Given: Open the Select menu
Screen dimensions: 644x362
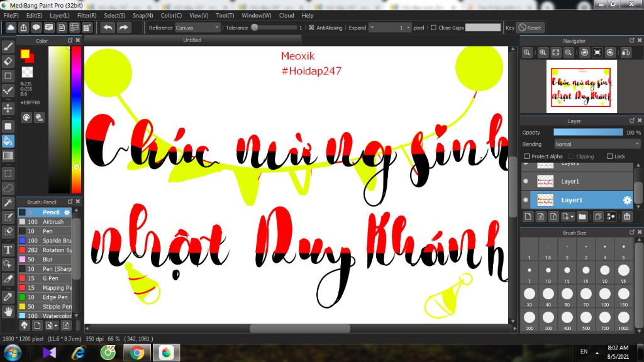Looking at the screenshot, I should (x=114, y=15).
